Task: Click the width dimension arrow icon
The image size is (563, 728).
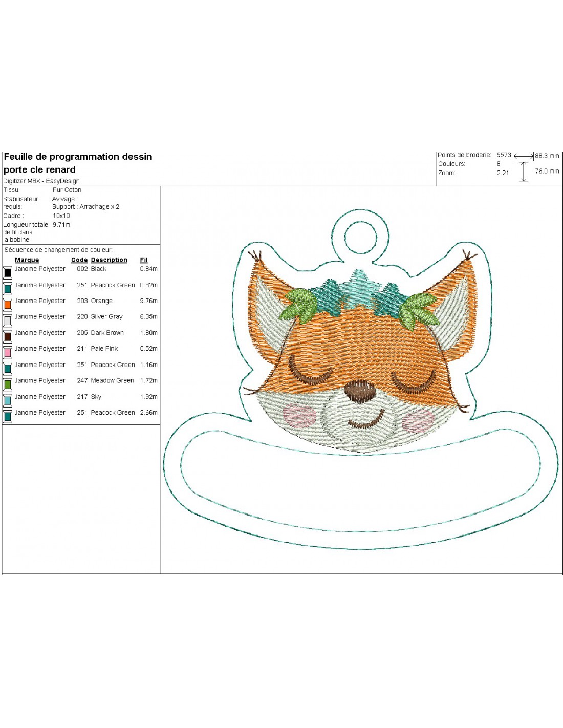Action: [x=524, y=156]
